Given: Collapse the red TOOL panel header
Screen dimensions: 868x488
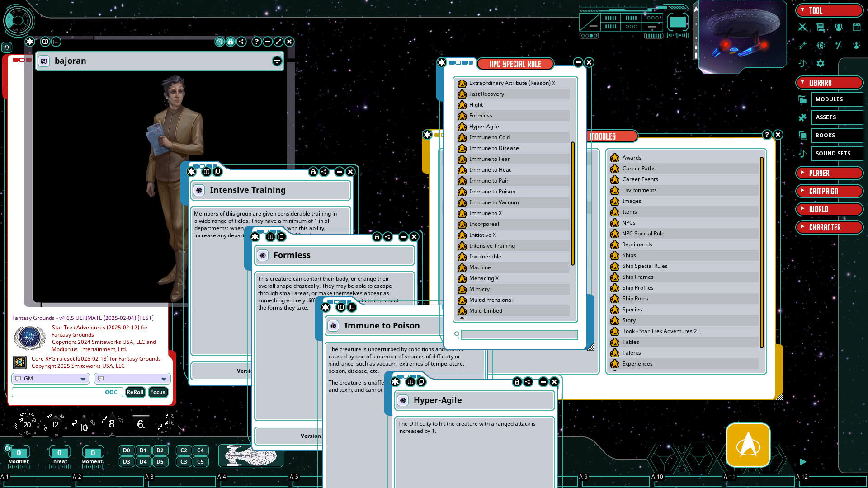Looking at the screenshot, I should pyautogui.click(x=830, y=10).
